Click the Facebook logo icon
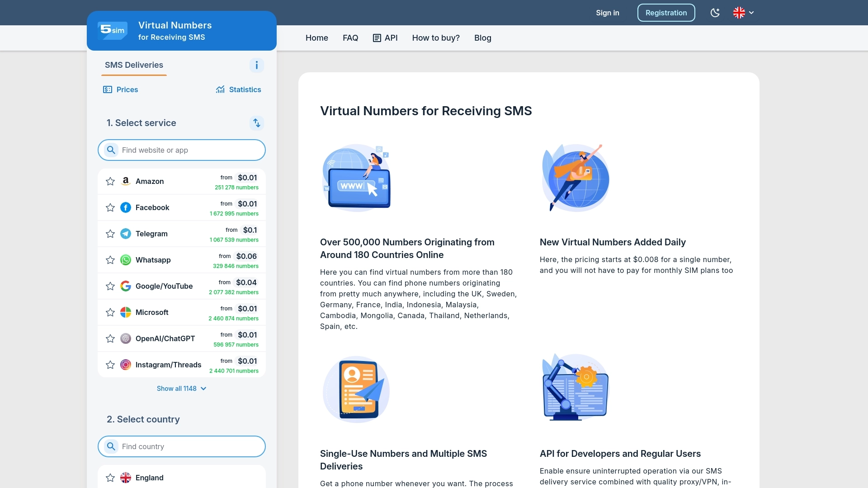Screen dimensions: 868x488 click(126, 207)
